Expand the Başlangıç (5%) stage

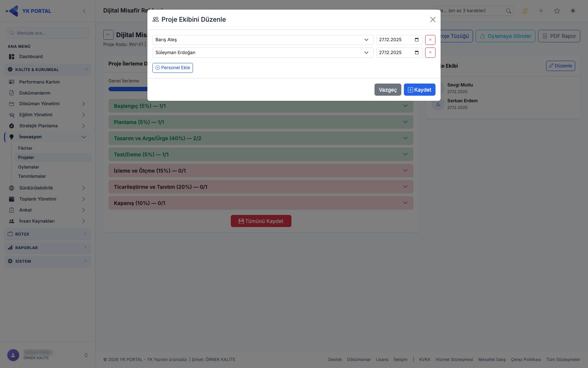point(261,106)
